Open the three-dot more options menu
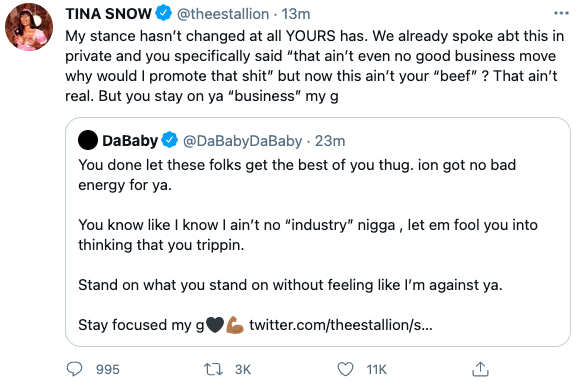Viewport: 584px width, 382px height. click(x=561, y=13)
